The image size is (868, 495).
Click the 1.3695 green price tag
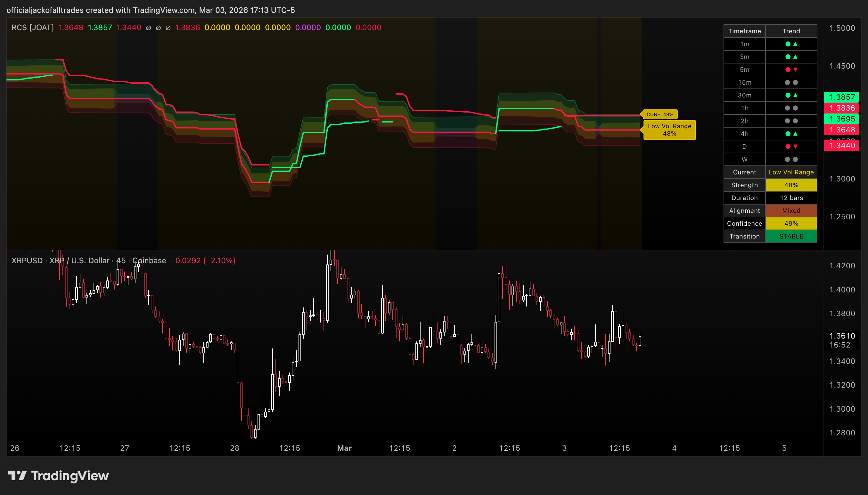(841, 119)
